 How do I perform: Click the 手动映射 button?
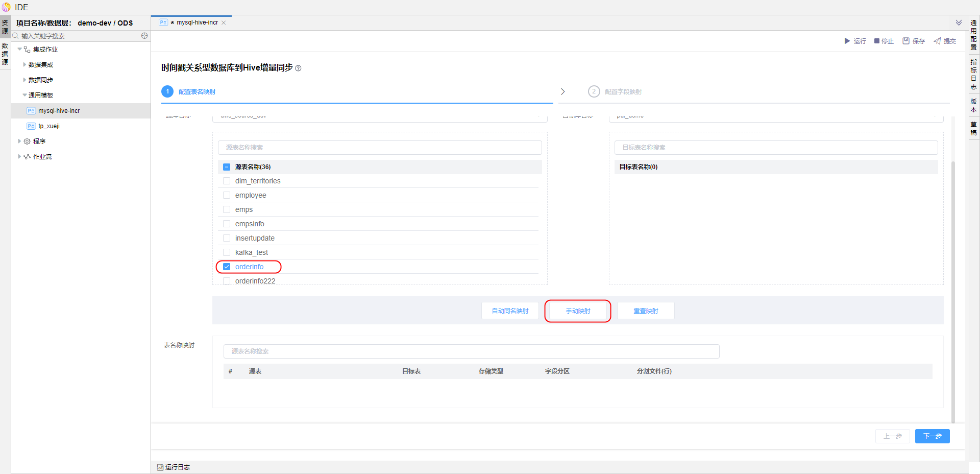coord(578,311)
